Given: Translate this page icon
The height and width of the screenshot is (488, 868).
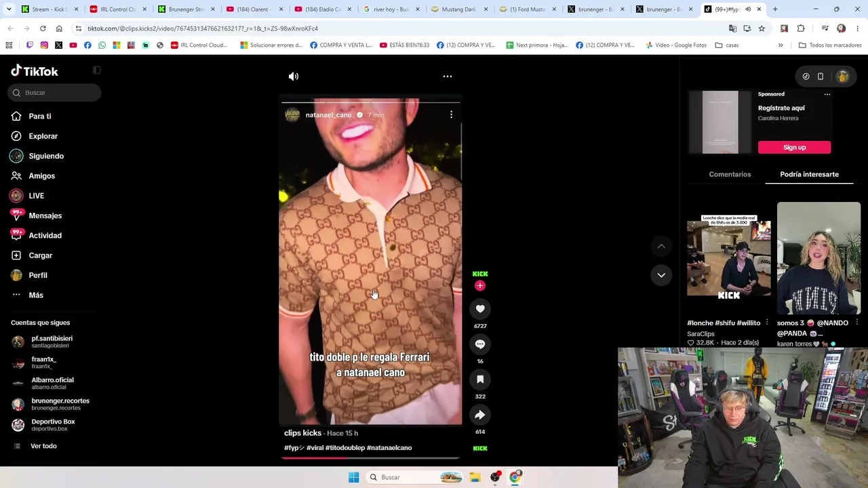Looking at the screenshot, I should coord(732,28).
